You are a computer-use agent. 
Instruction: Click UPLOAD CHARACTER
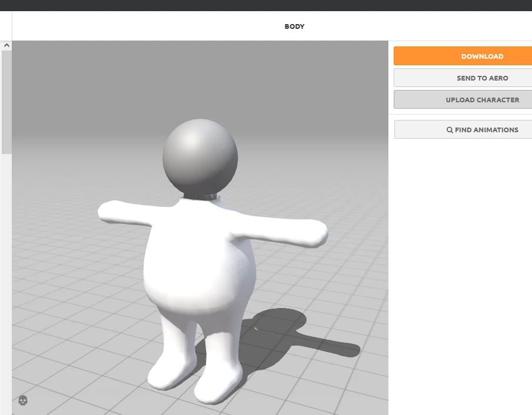point(483,99)
